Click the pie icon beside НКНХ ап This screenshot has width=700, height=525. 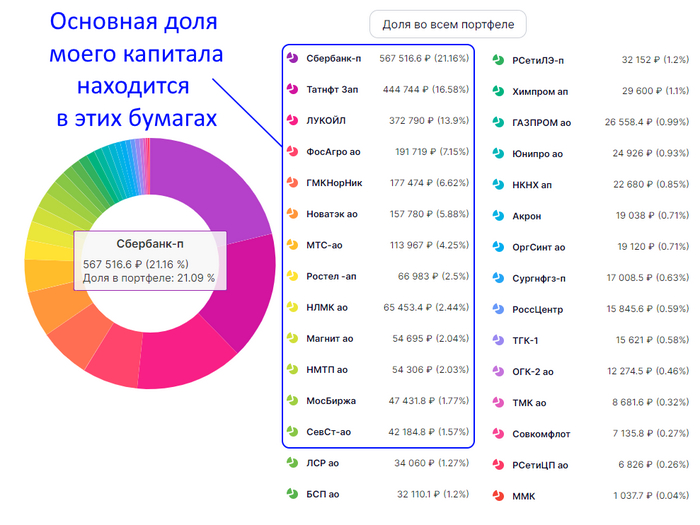[498, 184]
